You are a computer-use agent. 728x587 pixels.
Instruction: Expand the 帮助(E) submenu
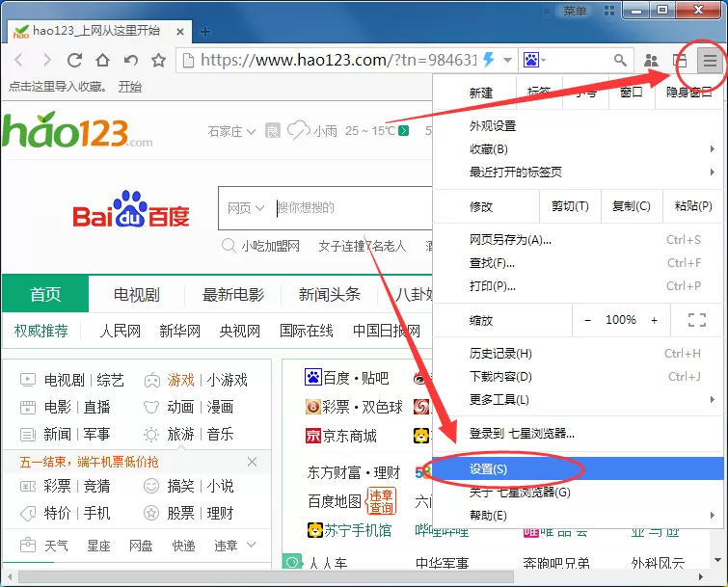point(578,515)
